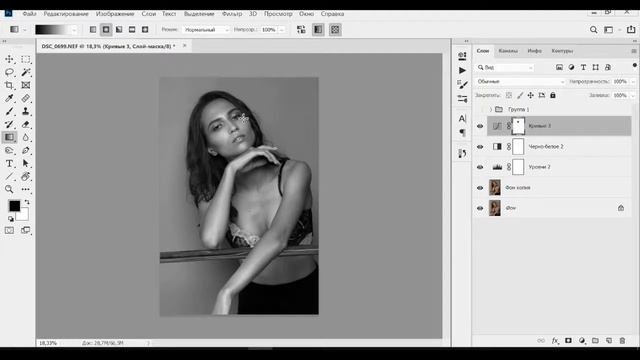
Task: Open the Нормальный mode dropdown
Action: pyautogui.click(x=206, y=30)
